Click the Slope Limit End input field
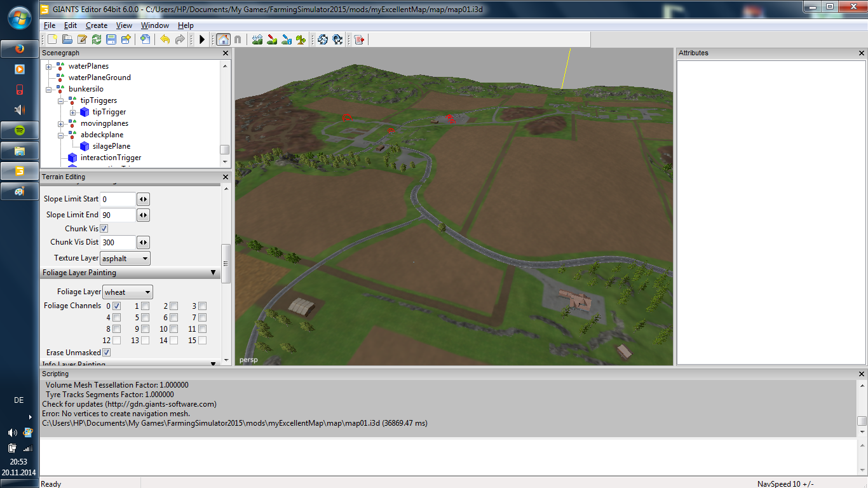This screenshot has width=868, height=488. click(118, 215)
